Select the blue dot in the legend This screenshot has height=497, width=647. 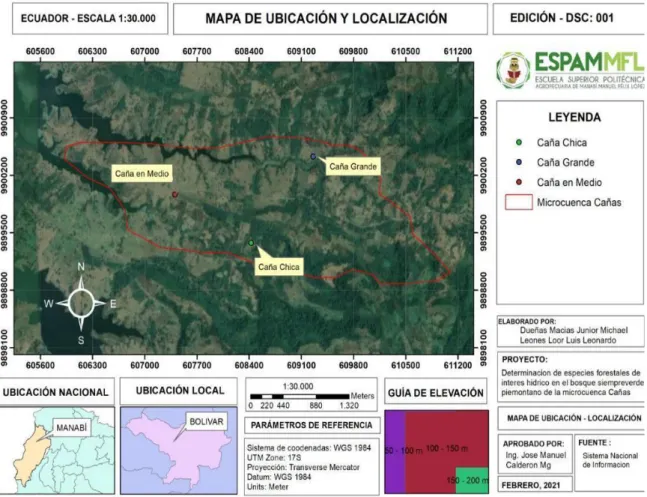519,162
